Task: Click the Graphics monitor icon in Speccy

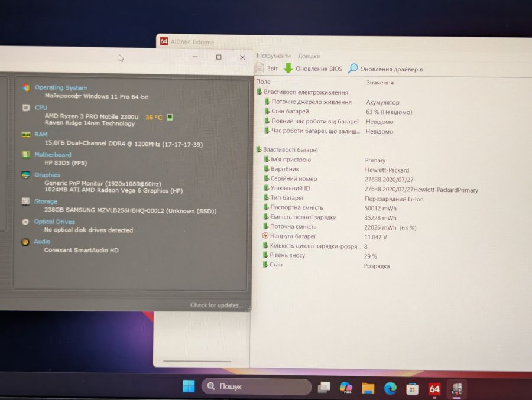Action: (x=26, y=175)
